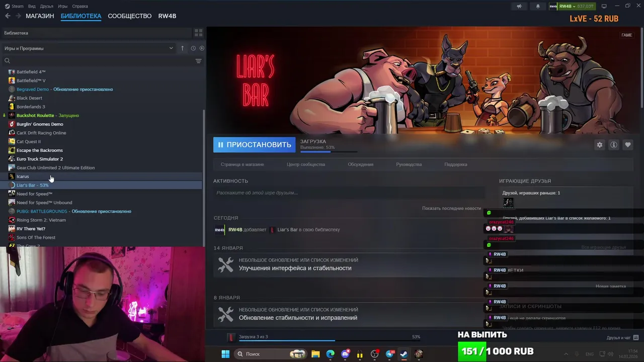
Task: Open Друзья и чат panel
Action: [622, 338]
